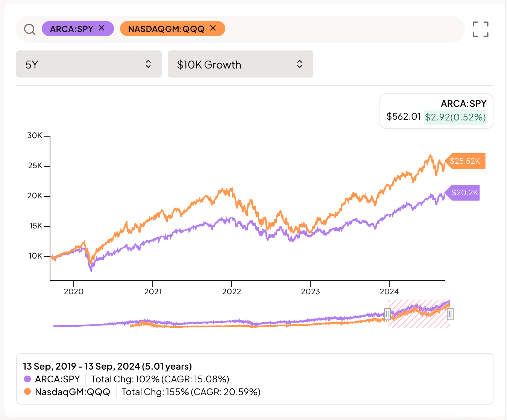Click the ARCA:SPY legend label

pyautogui.click(x=58, y=379)
